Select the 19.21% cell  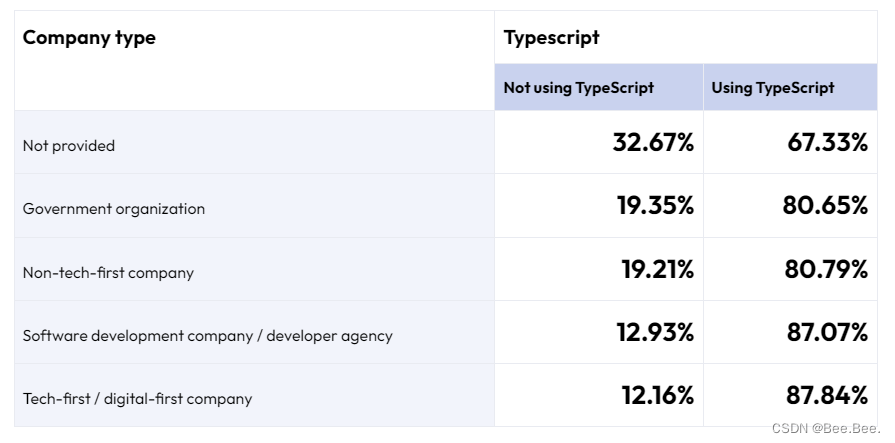click(655, 269)
